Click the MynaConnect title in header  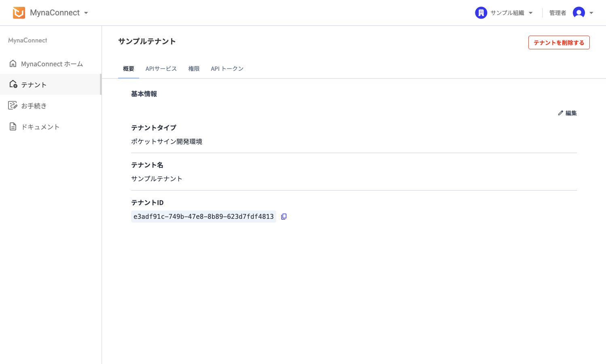(x=55, y=13)
